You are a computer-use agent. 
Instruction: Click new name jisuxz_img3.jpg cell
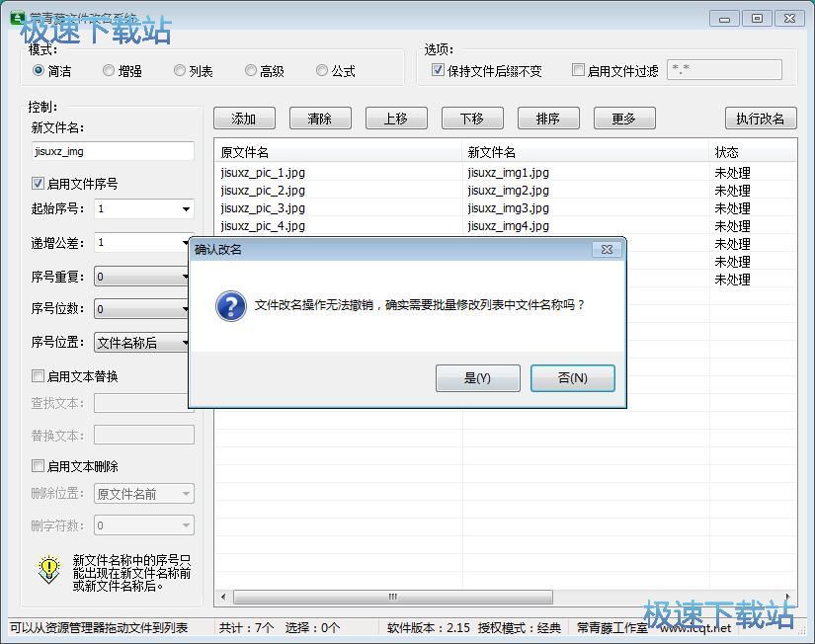[509, 207]
